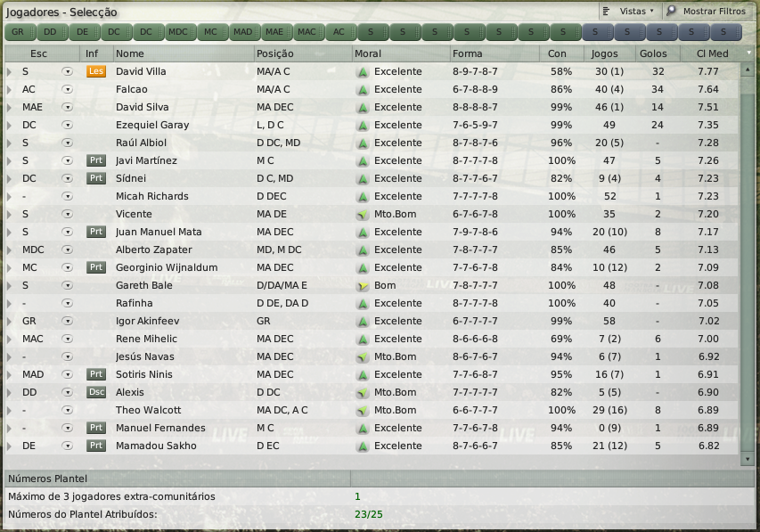The image size is (760, 532).
Task: Click the Prt icon beside Javi Martínez
Action: (96, 160)
